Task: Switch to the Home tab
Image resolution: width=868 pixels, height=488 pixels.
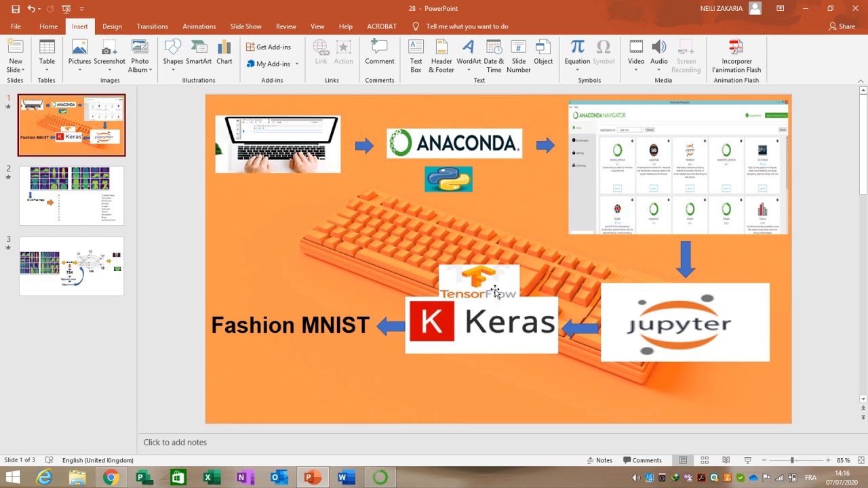Action: coord(48,26)
